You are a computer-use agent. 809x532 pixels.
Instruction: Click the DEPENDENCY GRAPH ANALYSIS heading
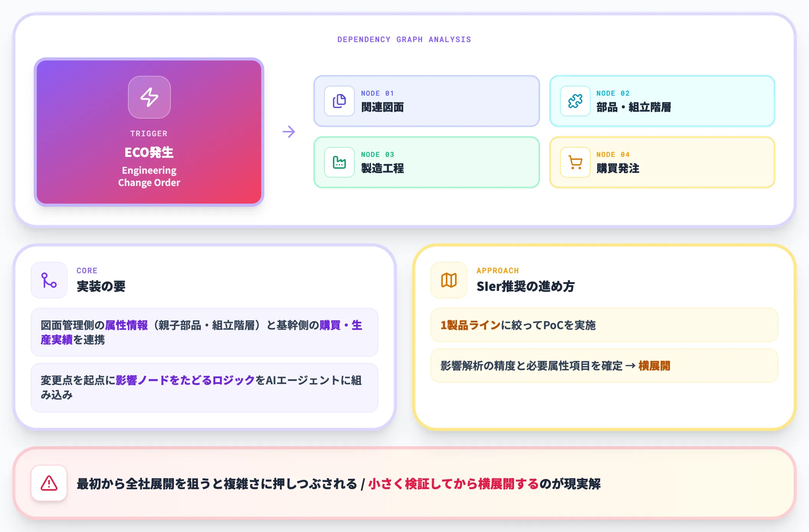click(x=404, y=39)
